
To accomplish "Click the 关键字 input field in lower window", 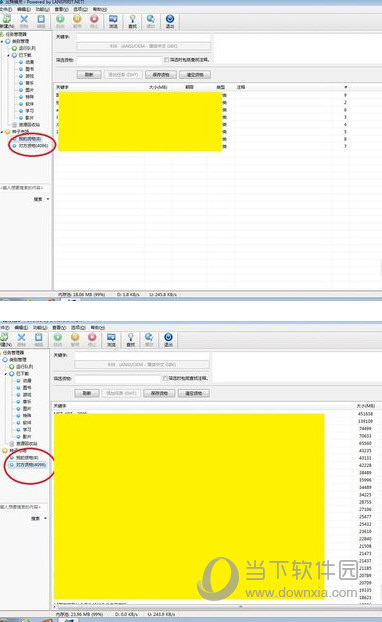I will [142, 355].
